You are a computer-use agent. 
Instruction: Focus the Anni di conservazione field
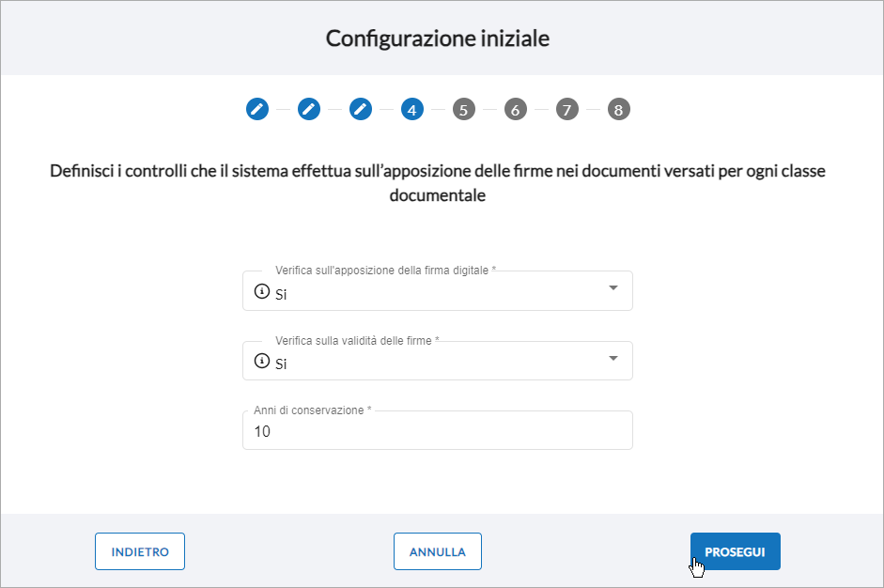438,430
